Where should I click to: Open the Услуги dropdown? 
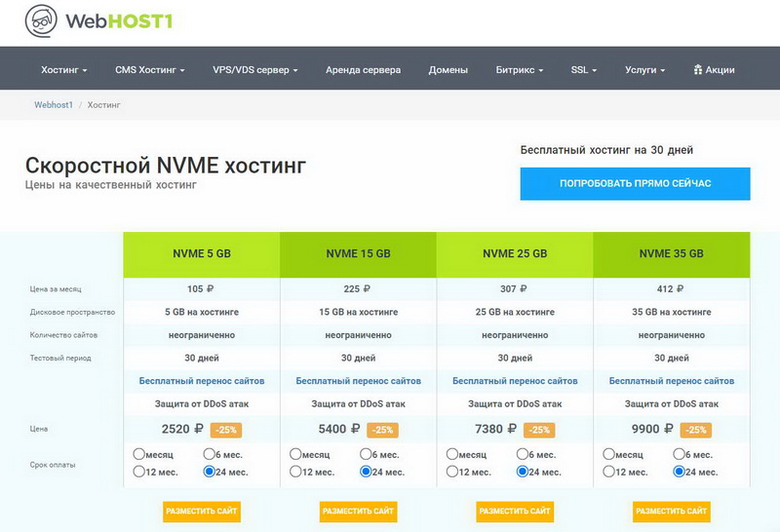click(645, 70)
